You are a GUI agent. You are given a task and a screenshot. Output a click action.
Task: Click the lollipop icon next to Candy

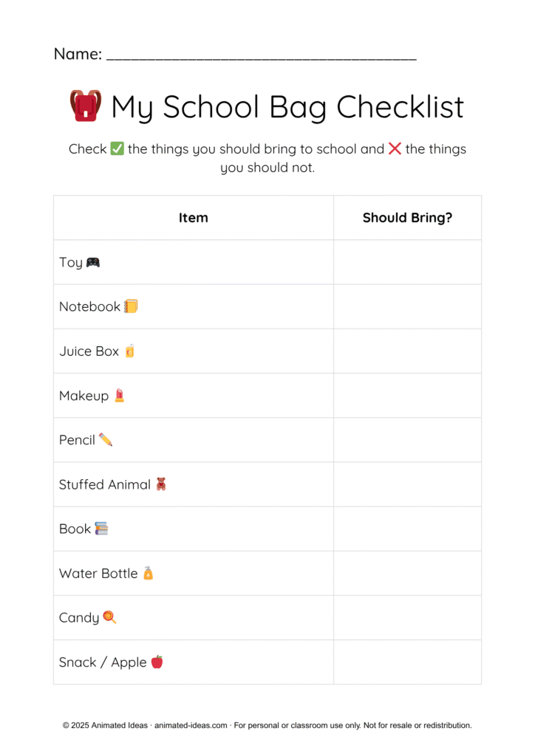pos(109,617)
